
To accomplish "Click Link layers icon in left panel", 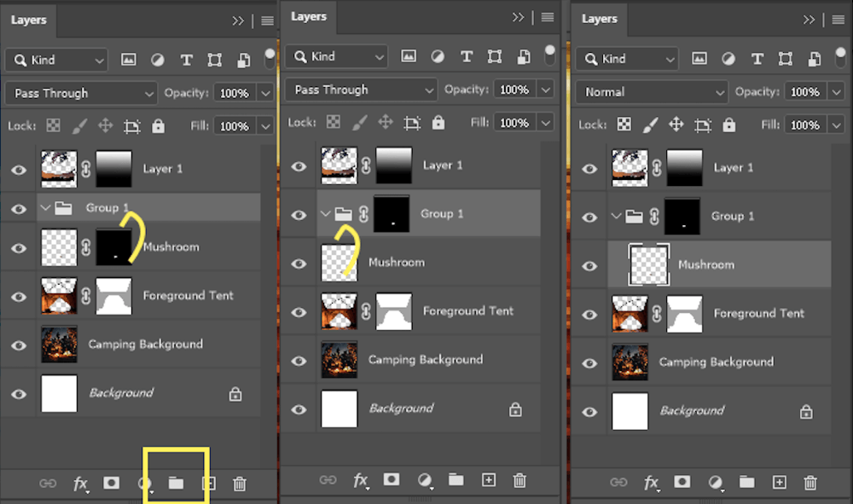I will point(47,483).
